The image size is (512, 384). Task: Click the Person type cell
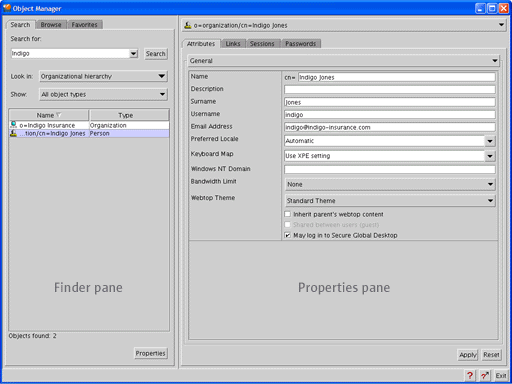point(129,133)
